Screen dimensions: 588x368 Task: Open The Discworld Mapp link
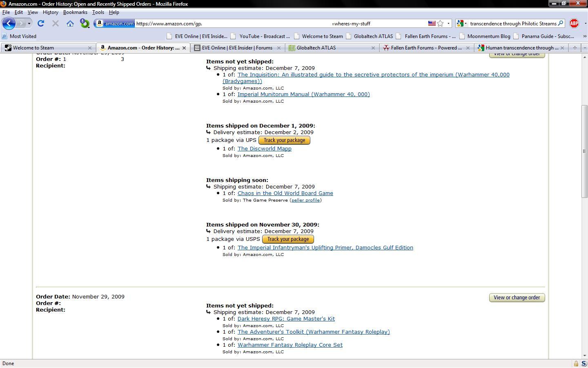click(265, 149)
